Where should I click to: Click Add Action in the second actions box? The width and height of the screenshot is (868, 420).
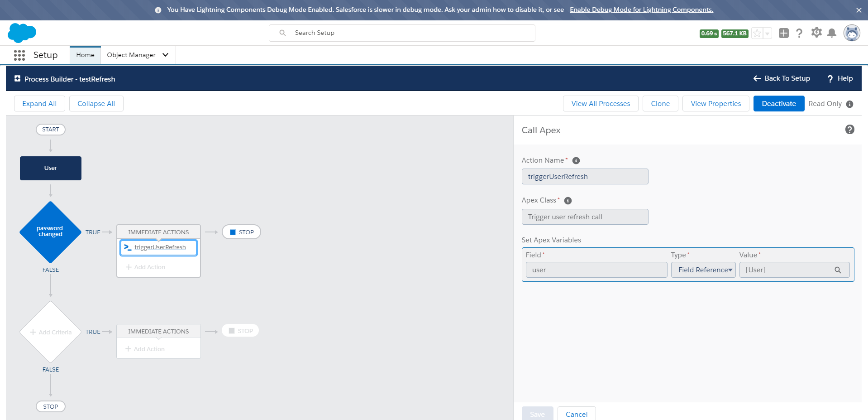pyautogui.click(x=145, y=349)
